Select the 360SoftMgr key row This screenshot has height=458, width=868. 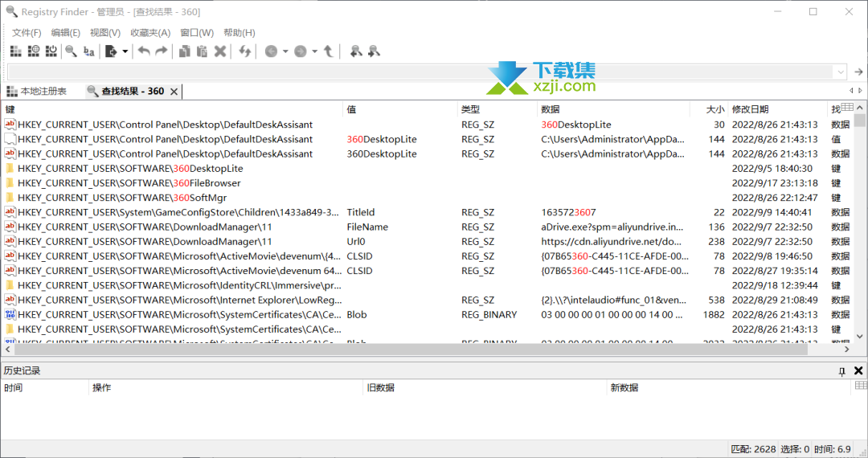pyautogui.click(x=426, y=198)
